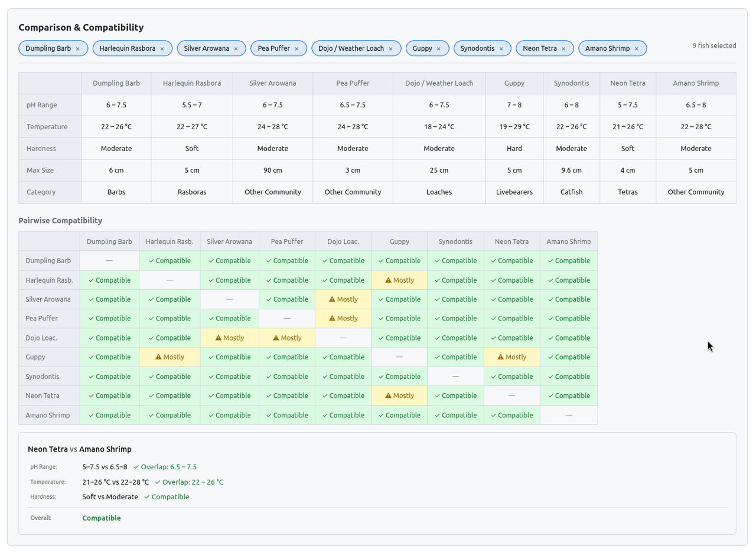Image resolution: width=756 pixels, height=556 pixels.
Task: Click the Dojo / Weather Loach chip label
Action: pos(351,48)
